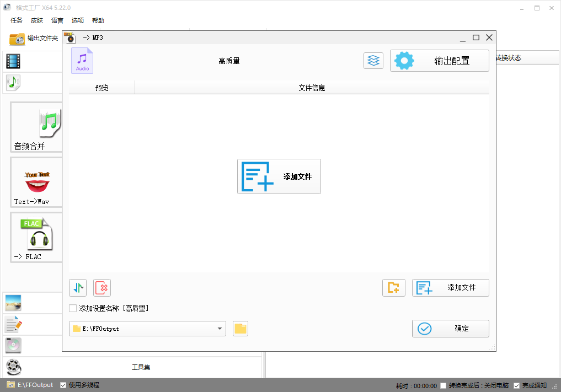The width and height of the screenshot is (561, 392).
Task: Close the -> MP3 dialog
Action: point(489,37)
